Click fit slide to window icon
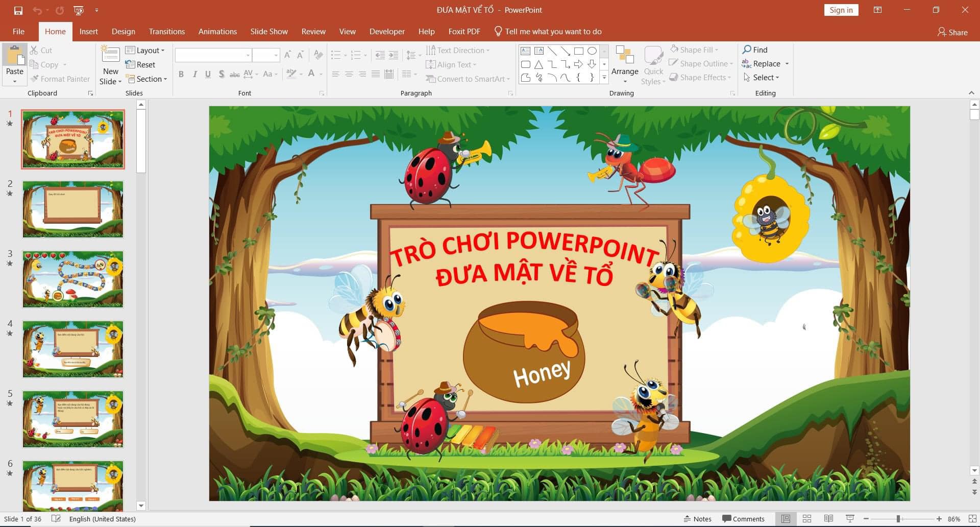 972,519
